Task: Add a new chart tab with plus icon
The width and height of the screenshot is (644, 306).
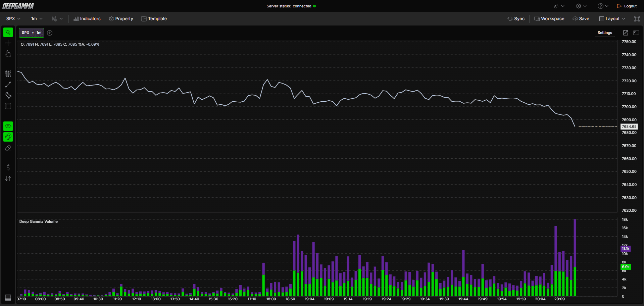Action: [50, 33]
